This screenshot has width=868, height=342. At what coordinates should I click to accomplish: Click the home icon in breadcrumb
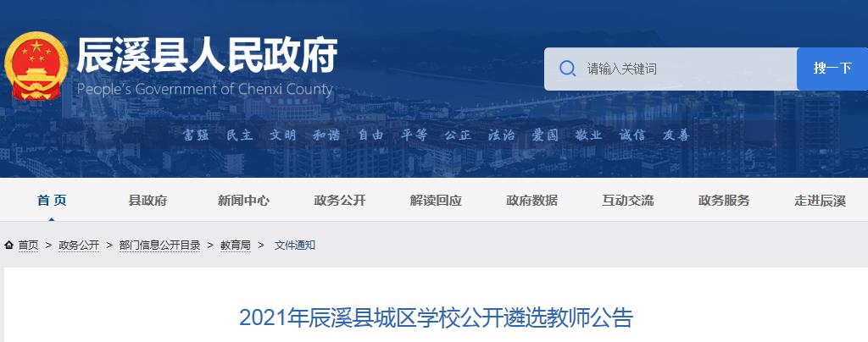click(8, 245)
